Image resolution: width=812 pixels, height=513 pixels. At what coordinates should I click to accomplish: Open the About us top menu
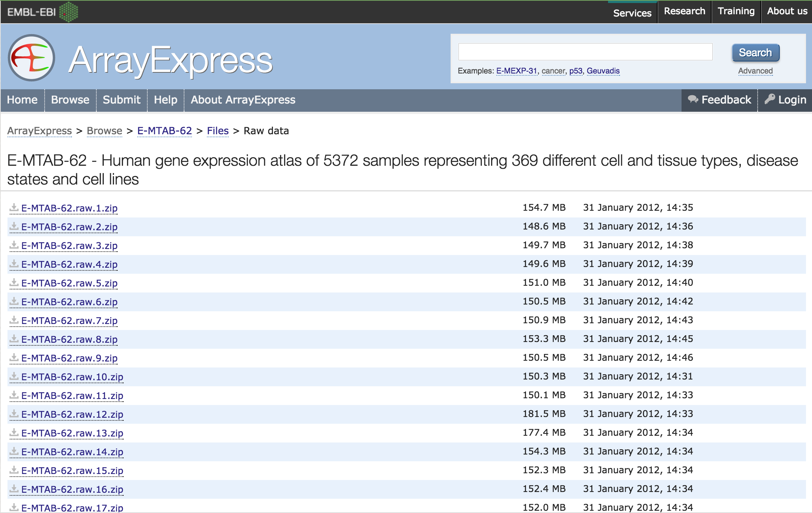pyautogui.click(x=787, y=12)
